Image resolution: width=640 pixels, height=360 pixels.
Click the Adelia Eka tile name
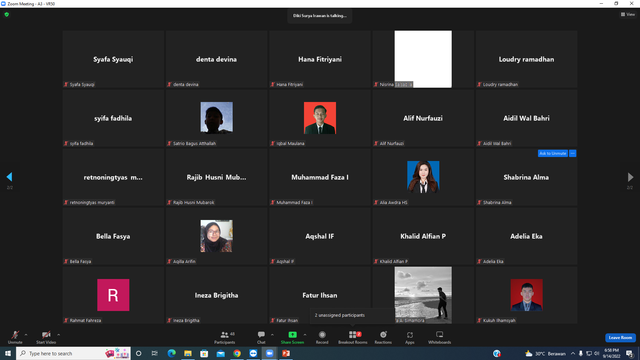click(526, 236)
